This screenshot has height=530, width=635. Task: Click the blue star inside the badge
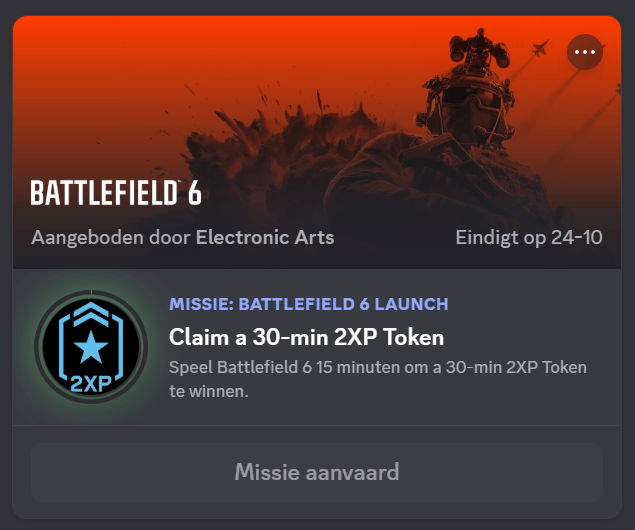91,347
